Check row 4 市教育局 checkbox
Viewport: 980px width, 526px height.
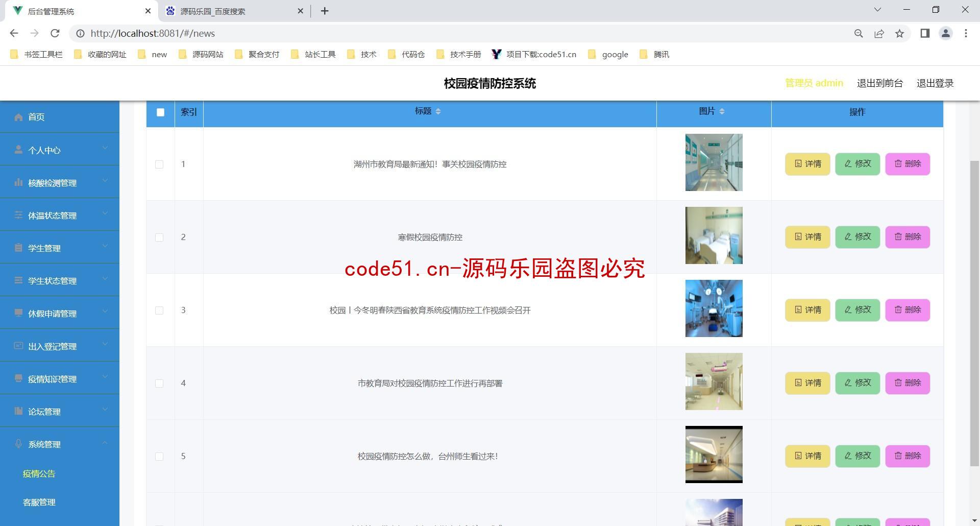[159, 384]
